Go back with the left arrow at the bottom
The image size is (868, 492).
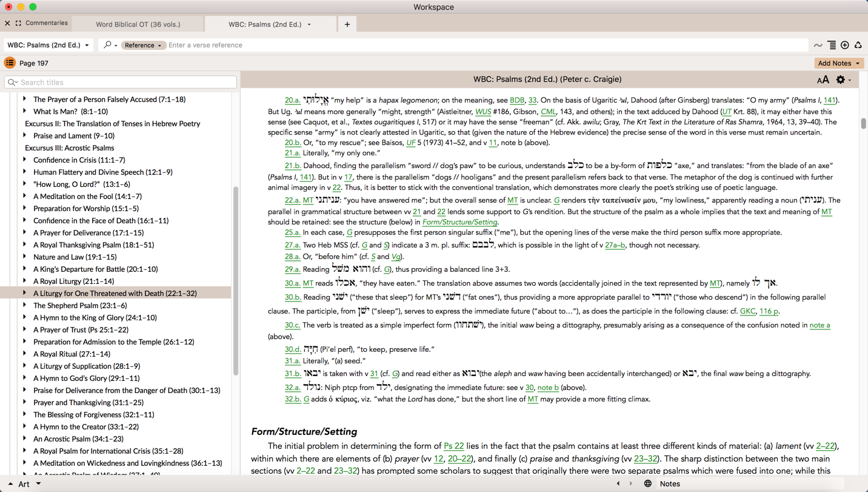coord(618,484)
